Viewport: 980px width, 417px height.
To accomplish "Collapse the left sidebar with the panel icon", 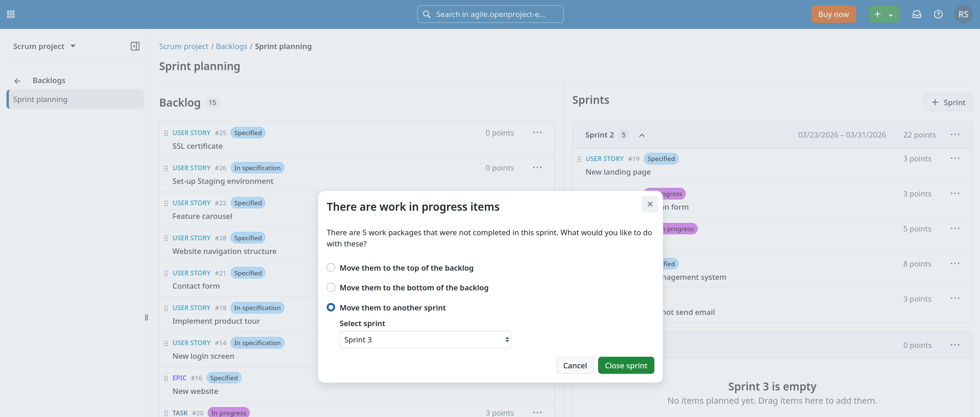I will [135, 46].
